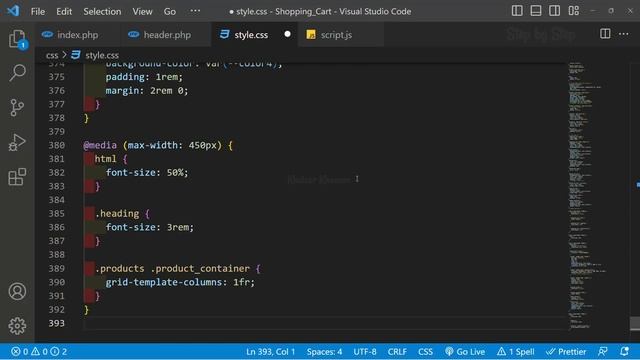The width and height of the screenshot is (640, 360).
Task: Open the Source Control view
Action: (17, 108)
